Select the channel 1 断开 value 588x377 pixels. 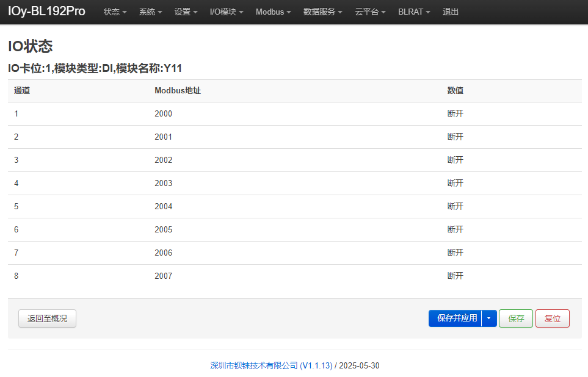click(x=455, y=113)
